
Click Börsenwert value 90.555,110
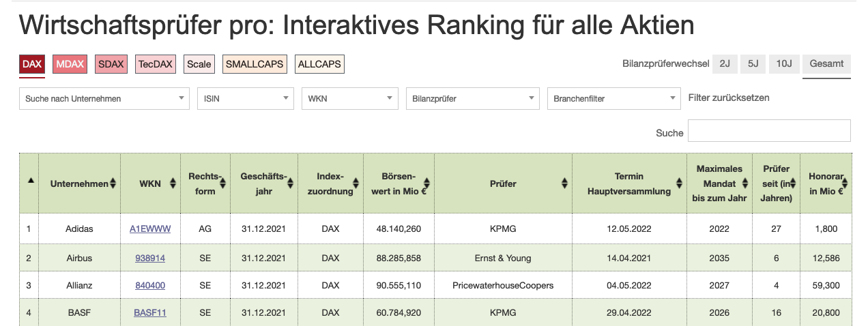[x=399, y=285]
